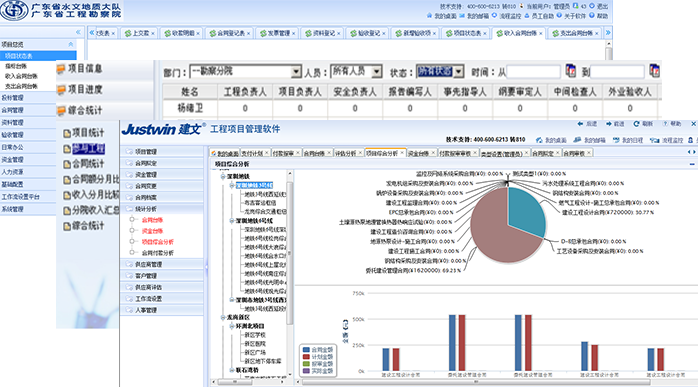Viewport: 698px width, 387px height.
Task: Collapse the 深圳地铁 tree node
Action: click(x=223, y=176)
